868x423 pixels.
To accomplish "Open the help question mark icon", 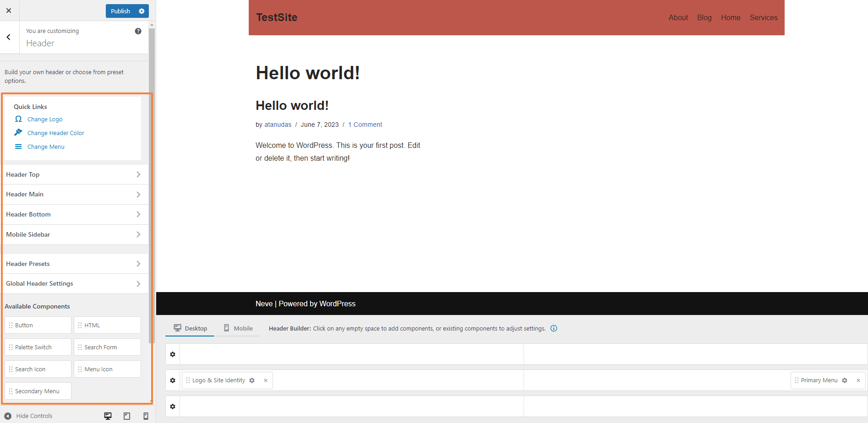I will click(138, 31).
